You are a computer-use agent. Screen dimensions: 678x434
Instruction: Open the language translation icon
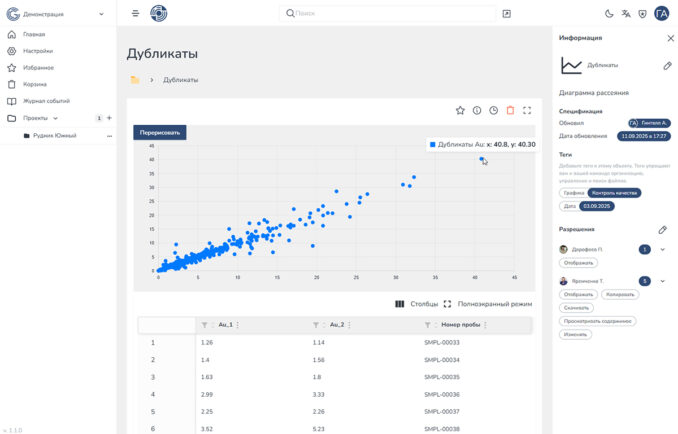(626, 14)
